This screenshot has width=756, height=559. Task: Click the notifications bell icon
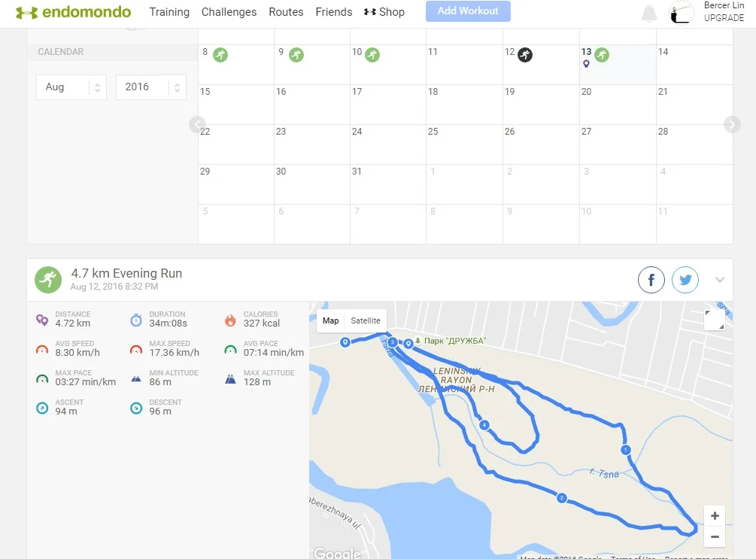[x=648, y=13]
